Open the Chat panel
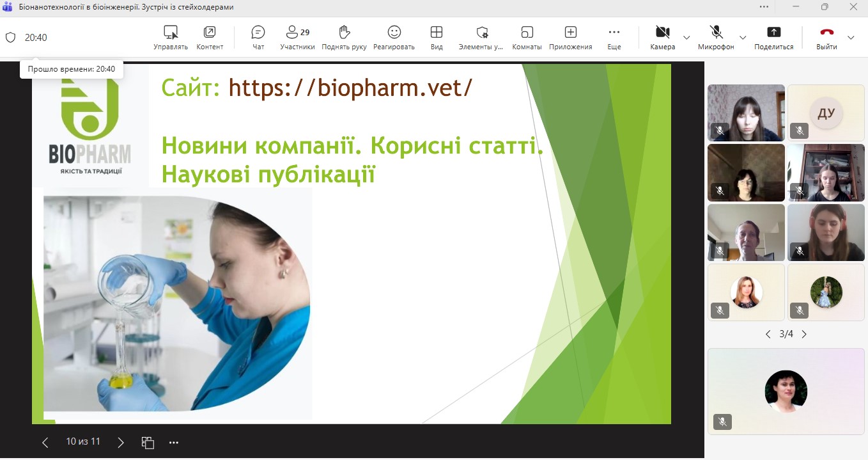The image size is (868, 460). (x=258, y=37)
